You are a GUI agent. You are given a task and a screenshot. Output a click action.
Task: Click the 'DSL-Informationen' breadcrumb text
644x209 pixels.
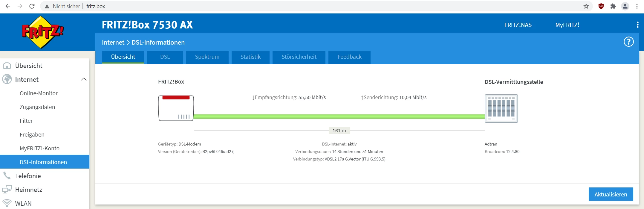158,42
